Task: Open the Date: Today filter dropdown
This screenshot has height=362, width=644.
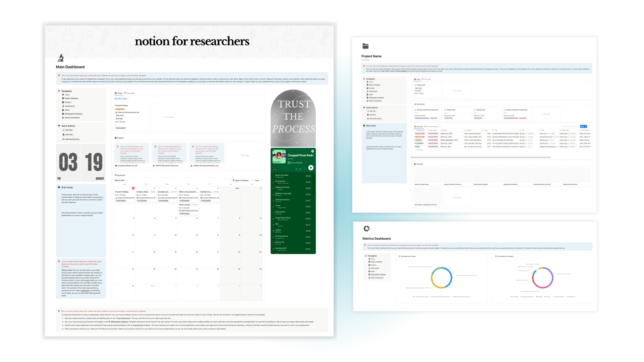Action: click(x=122, y=99)
